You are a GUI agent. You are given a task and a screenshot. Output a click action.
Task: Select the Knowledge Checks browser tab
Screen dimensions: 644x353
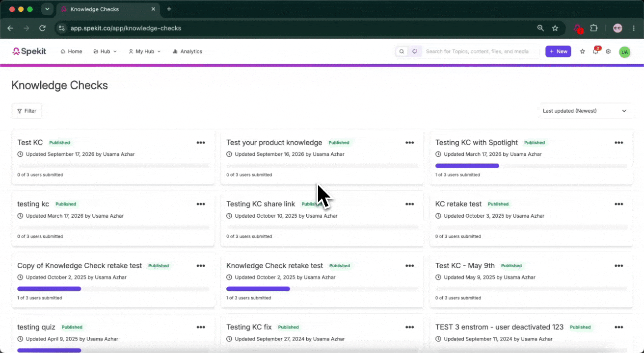(108, 9)
